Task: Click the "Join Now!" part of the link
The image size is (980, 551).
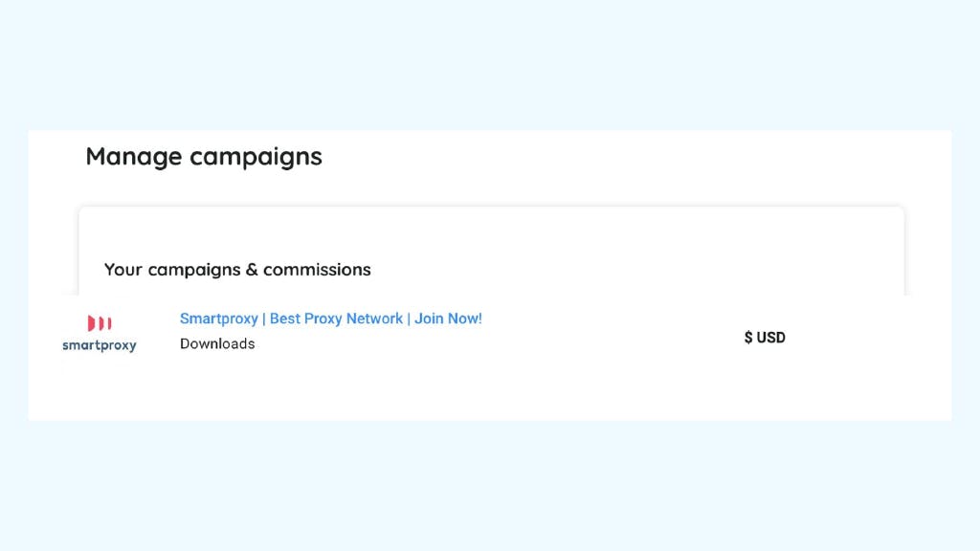Action: [x=448, y=319]
